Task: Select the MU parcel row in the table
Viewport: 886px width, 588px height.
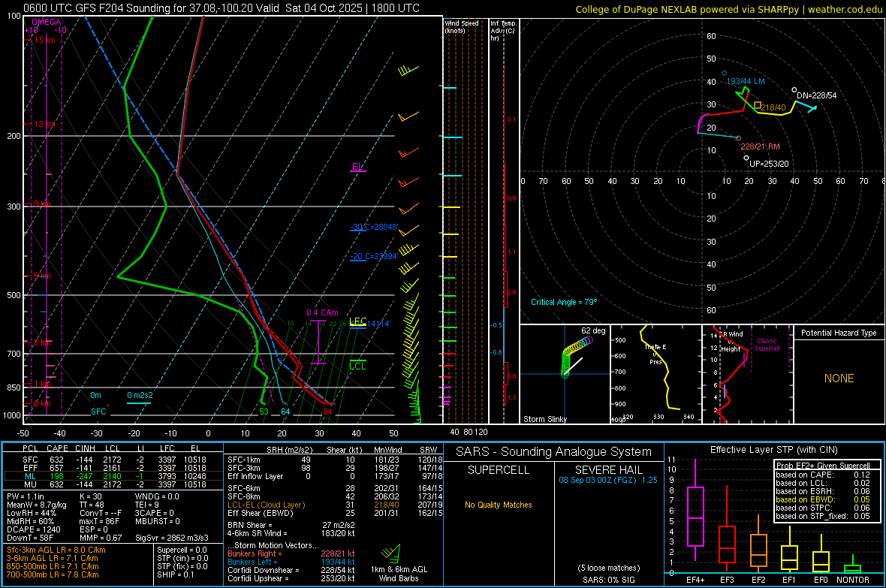Action: pos(114,484)
